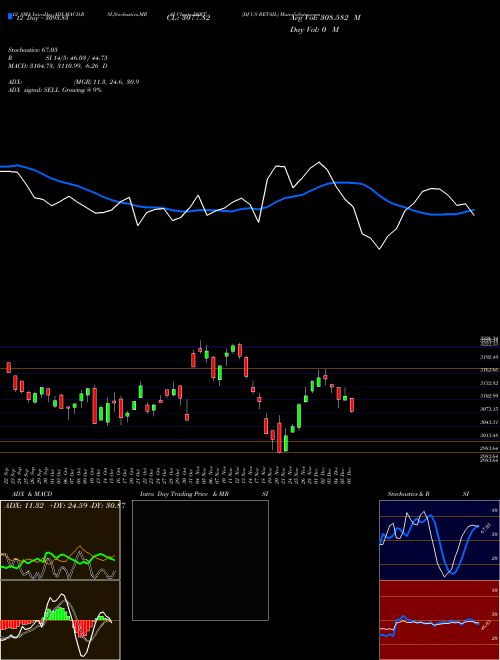The height and width of the screenshot is (660, 500).
Task: Click the blue Stochastics chart panel
Action: pos(439,540)
